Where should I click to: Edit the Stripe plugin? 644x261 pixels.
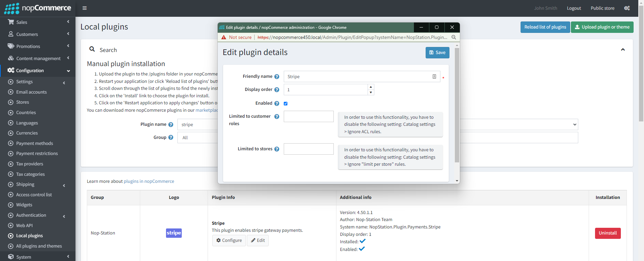(x=258, y=241)
